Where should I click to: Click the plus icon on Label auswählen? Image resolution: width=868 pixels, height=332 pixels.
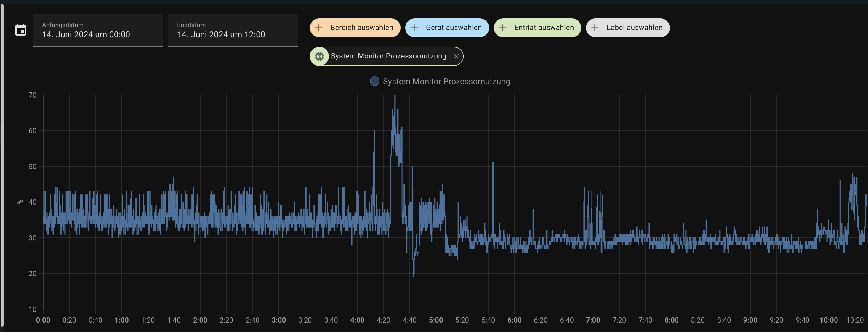(595, 28)
